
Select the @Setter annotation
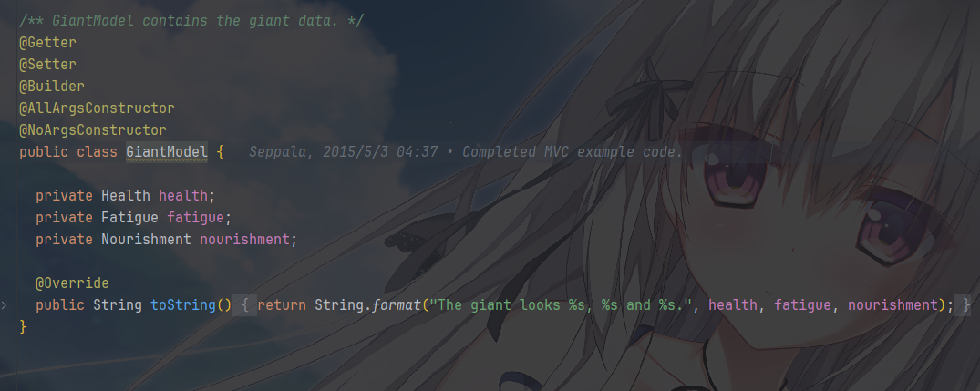(47, 65)
